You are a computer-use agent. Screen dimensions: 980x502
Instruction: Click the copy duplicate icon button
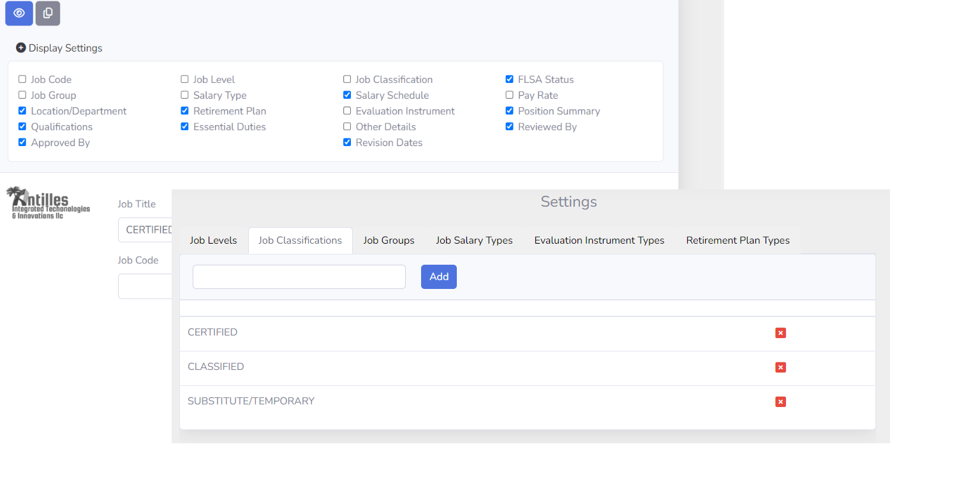pyautogui.click(x=48, y=13)
